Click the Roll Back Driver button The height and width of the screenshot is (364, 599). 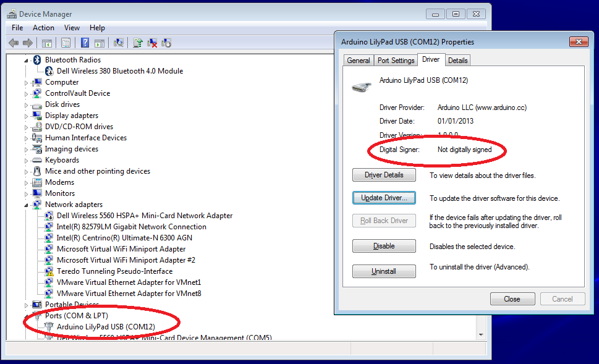tap(384, 221)
